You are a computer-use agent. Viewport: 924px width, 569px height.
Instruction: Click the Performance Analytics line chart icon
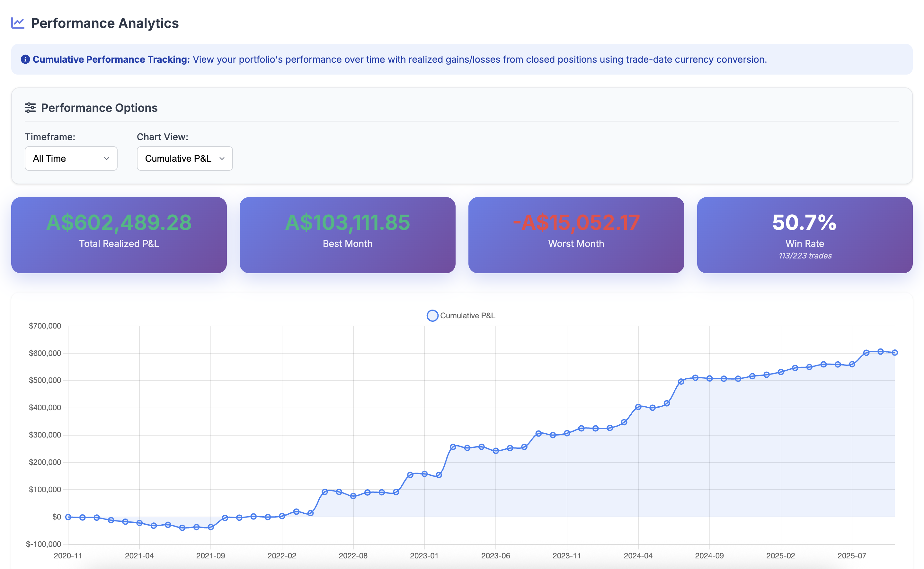tap(18, 23)
